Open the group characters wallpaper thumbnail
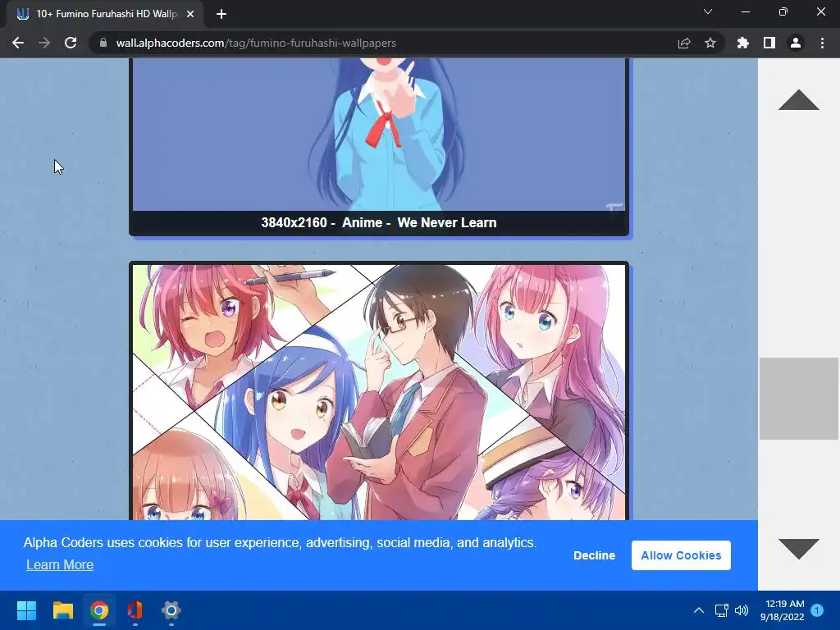The height and width of the screenshot is (630, 840). pyautogui.click(x=379, y=392)
